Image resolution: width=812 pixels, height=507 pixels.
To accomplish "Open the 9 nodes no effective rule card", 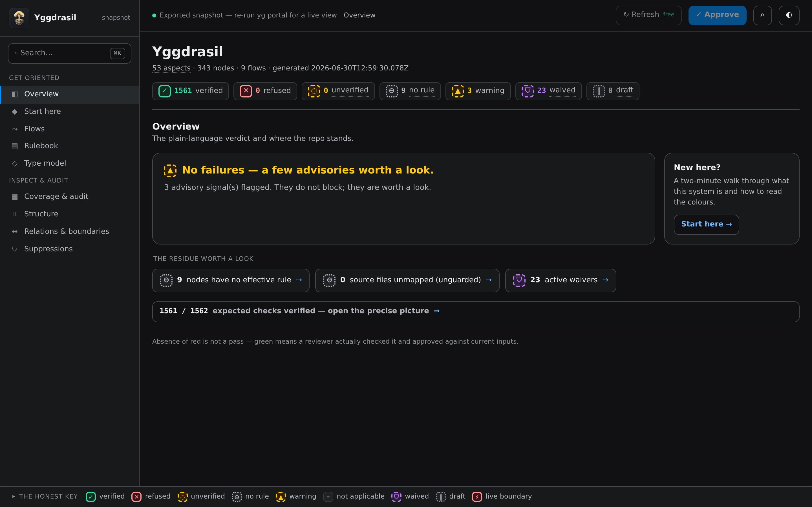I will click(x=231, y=280).
